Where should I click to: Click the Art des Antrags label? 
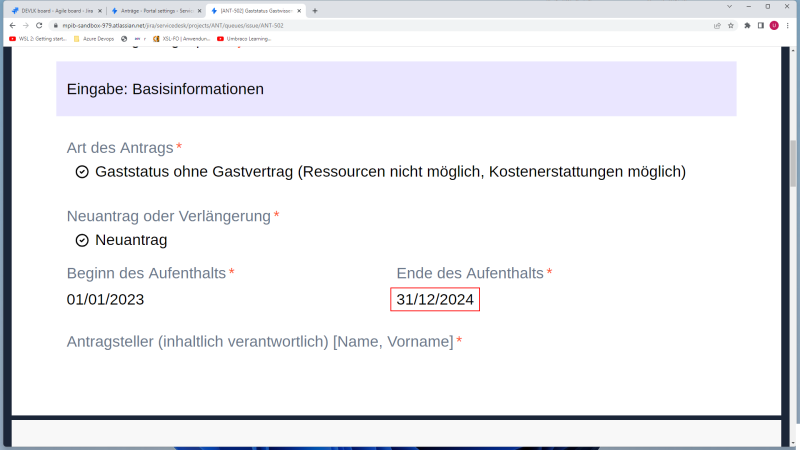[120, 148]
